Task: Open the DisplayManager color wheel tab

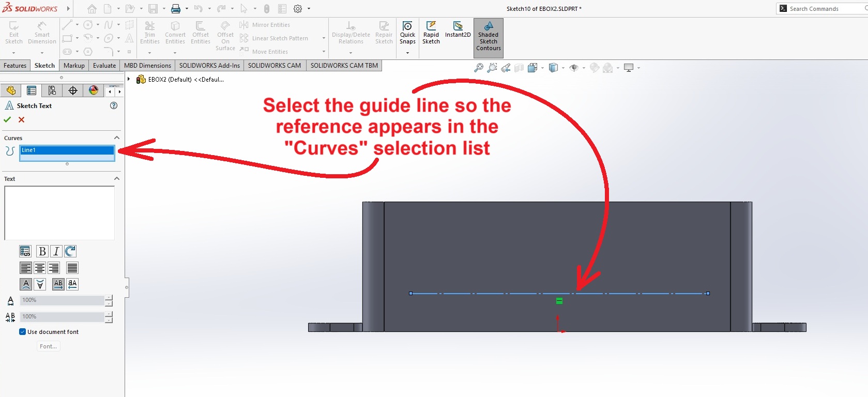Action: 94,90
